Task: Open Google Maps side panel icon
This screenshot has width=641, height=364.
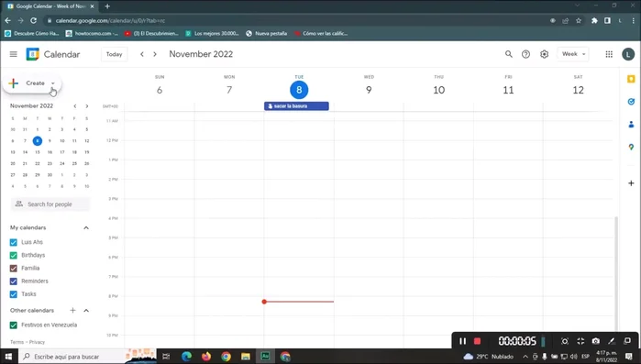Action: [631, 147]
